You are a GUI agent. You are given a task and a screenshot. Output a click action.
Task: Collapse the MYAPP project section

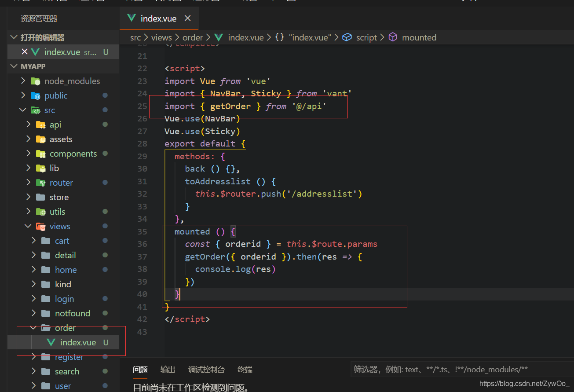tap(15, 66)
